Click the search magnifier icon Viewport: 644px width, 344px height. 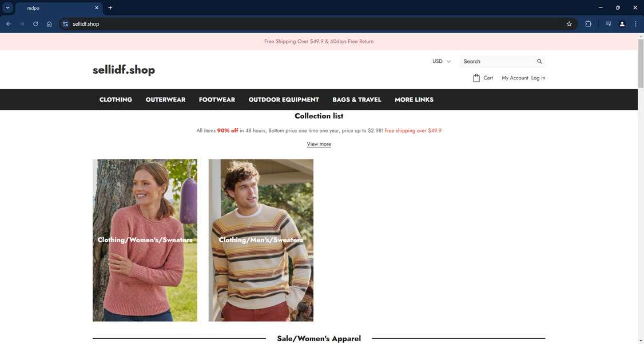(x=538, y=61)
